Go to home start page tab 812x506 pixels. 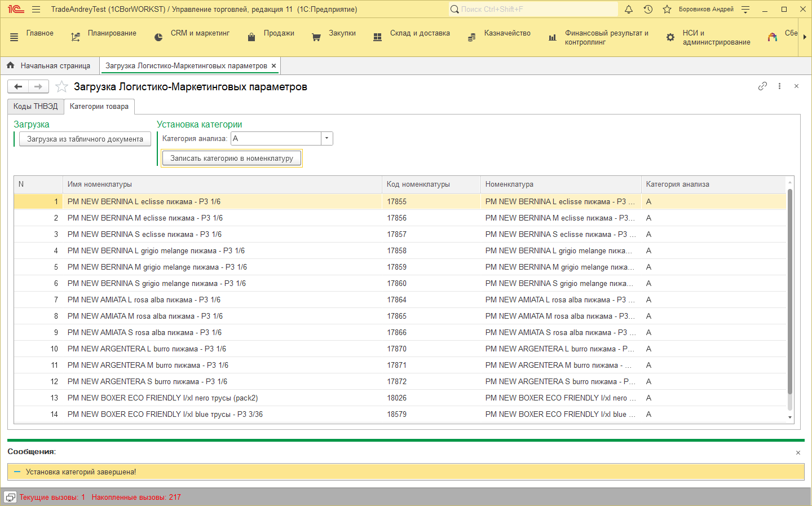point(49,65)
